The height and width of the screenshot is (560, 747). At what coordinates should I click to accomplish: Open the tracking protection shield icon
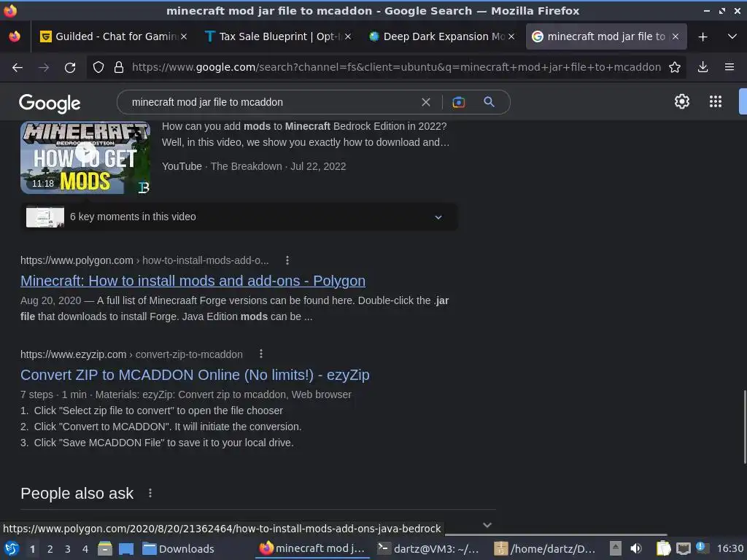98,68
